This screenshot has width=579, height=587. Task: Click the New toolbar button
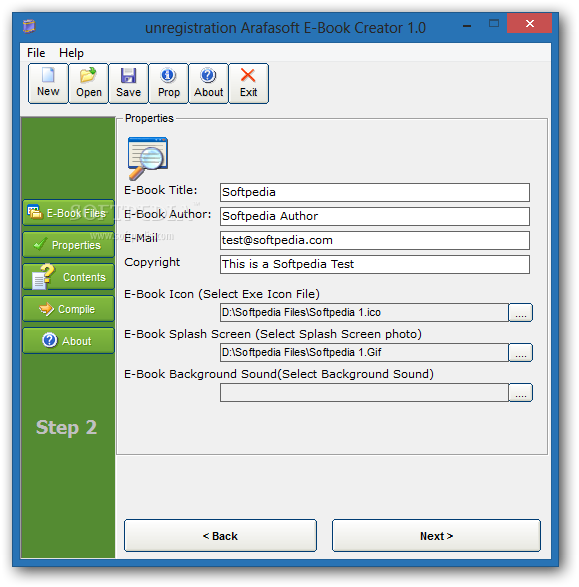pyautogui.click(x=48, y=83)
